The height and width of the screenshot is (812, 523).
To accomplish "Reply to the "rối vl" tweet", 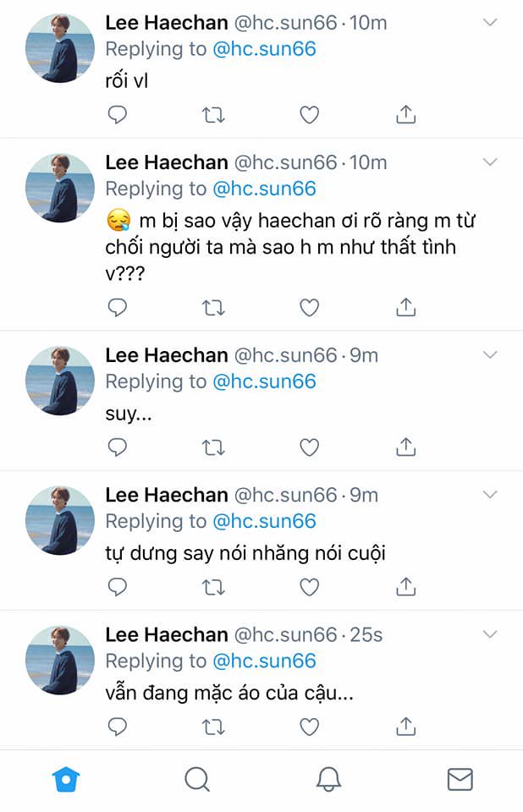I will coord(118,114).
